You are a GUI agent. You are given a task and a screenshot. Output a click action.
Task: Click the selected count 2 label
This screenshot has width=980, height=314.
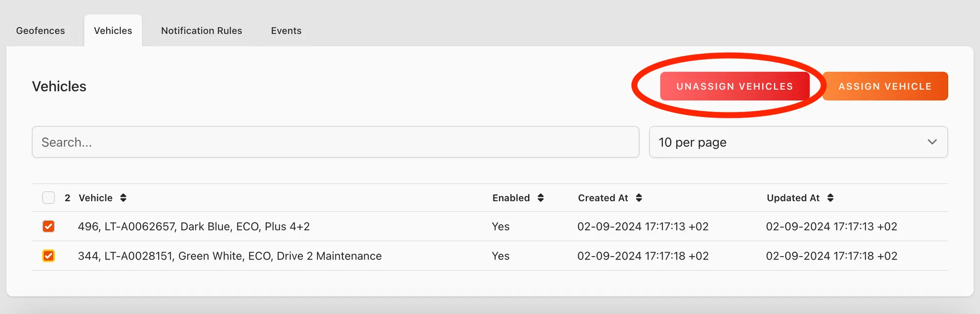click(x=68, y=198)
